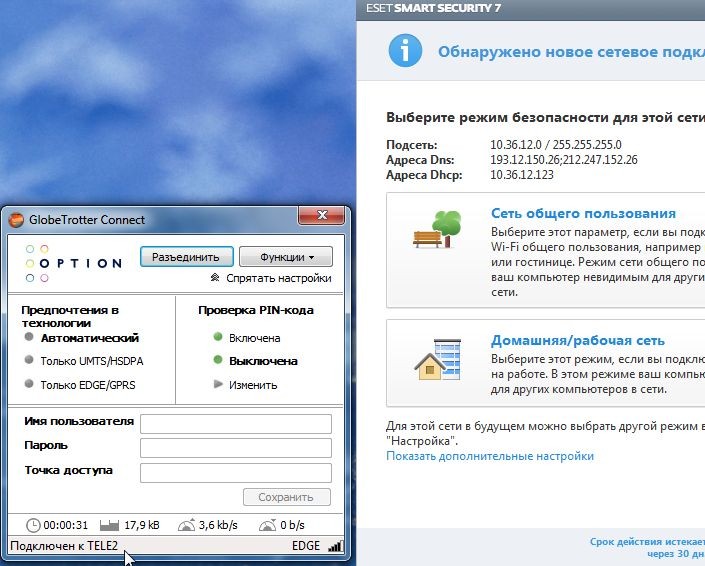Choose Только EDGE/GPRS mode
This screenshot has width=705, height=566.
pos(86,385)
